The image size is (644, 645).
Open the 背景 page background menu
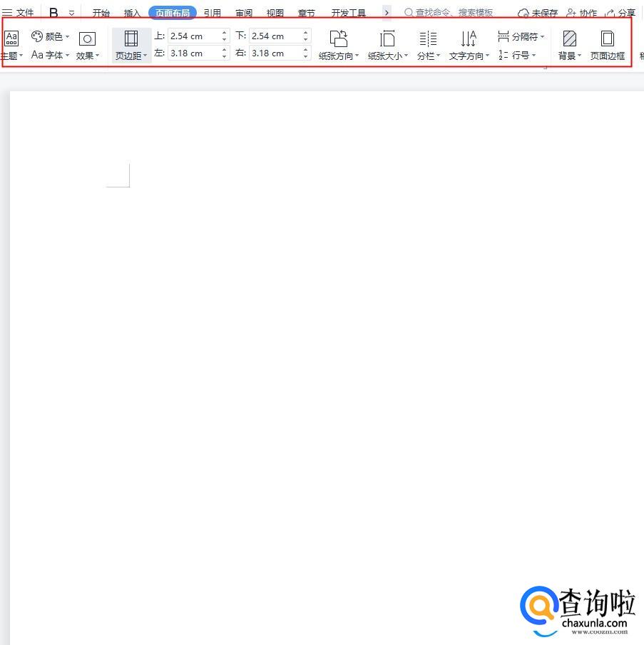pos(570,45)
